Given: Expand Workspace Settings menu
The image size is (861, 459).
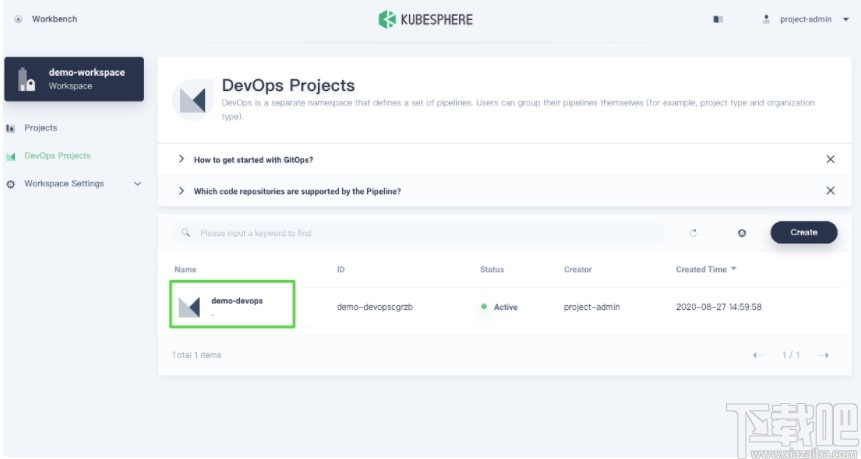Looking at the screenshot, I should click(137, 184).
